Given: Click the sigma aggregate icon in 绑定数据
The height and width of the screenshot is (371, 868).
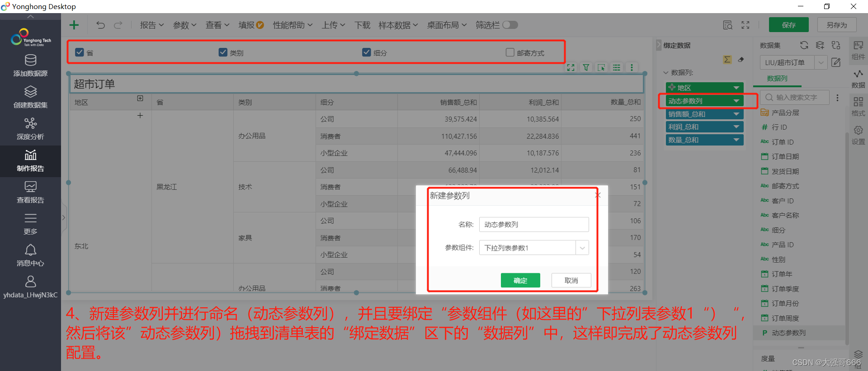Looking at the screenshot, I should (x=727, y=60).
